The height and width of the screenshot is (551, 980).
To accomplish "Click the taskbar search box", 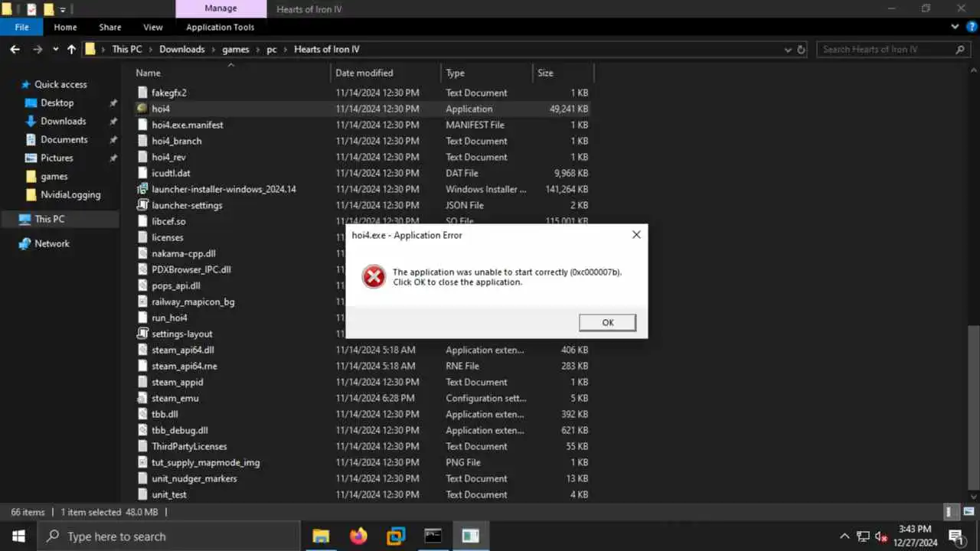I will (x=168, y=536).
